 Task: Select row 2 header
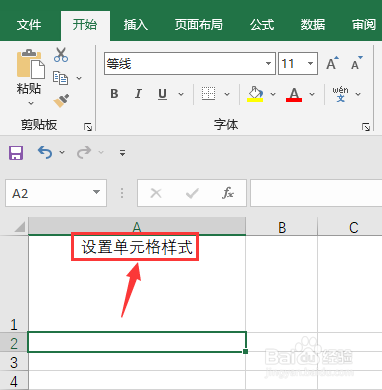click(14, 342)
